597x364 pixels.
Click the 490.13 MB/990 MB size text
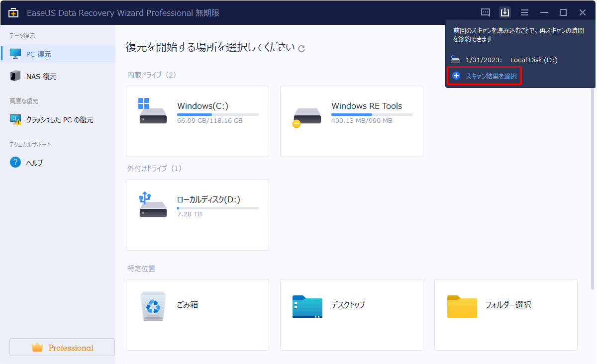362,121
